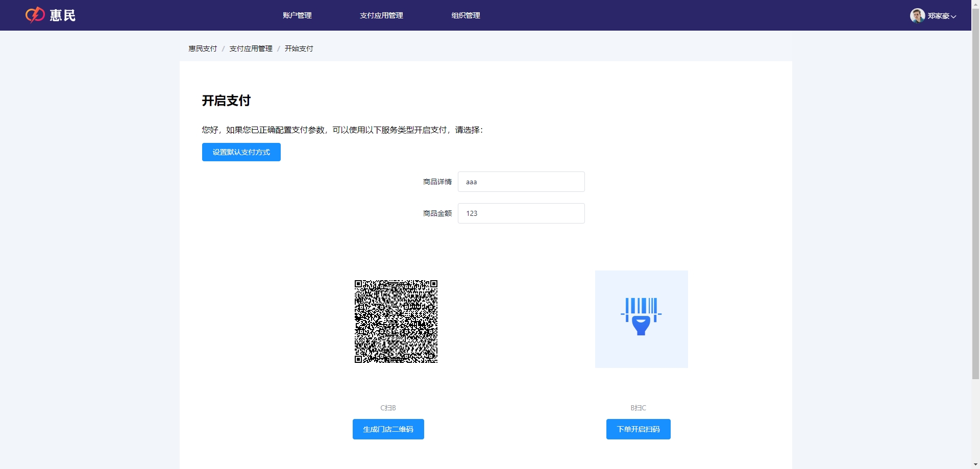Viewport: 980px width, 469px height.
Task: Click the 惠民 brand name text
Action: (63, 15)
